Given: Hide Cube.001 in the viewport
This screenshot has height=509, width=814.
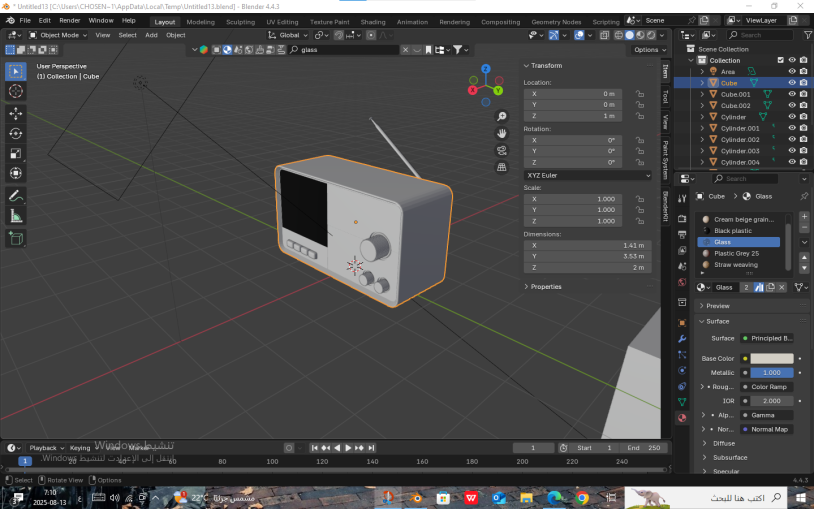Looking at the screenshot, I should click(x=792, y=94).
